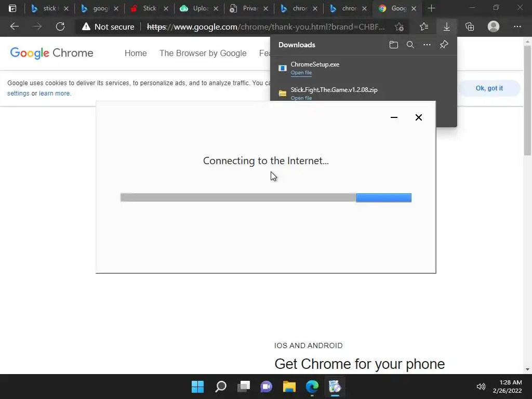Image resolution: width=532 pixels, height=399 pixels.
Task: Click 'Open file' under Stick.Fight zip
Action: coord(301,98)
